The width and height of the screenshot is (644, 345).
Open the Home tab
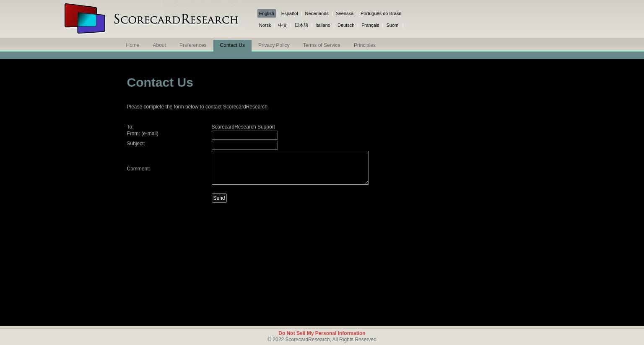click(x=132, y=45)
